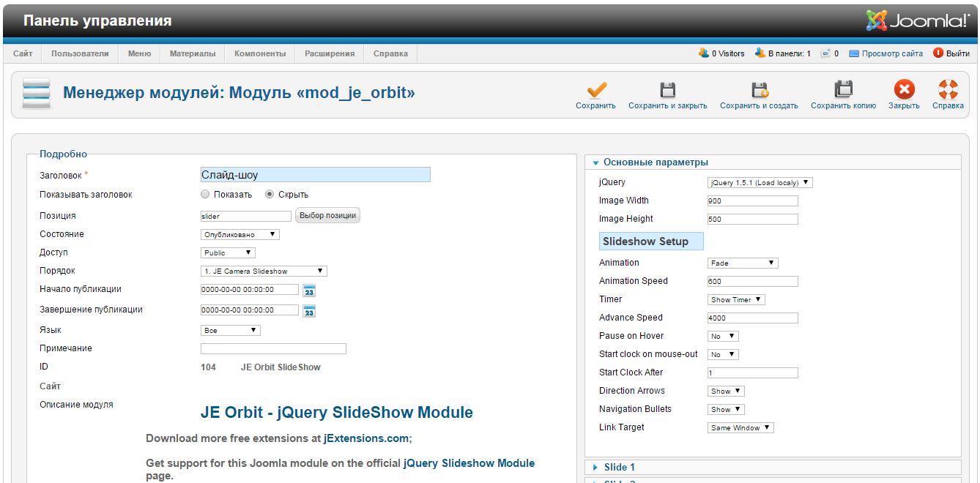The width and height of the screenshot is (980, 483).
Task: Click the Start Clock After field
Action: click(x=753, y=373)
